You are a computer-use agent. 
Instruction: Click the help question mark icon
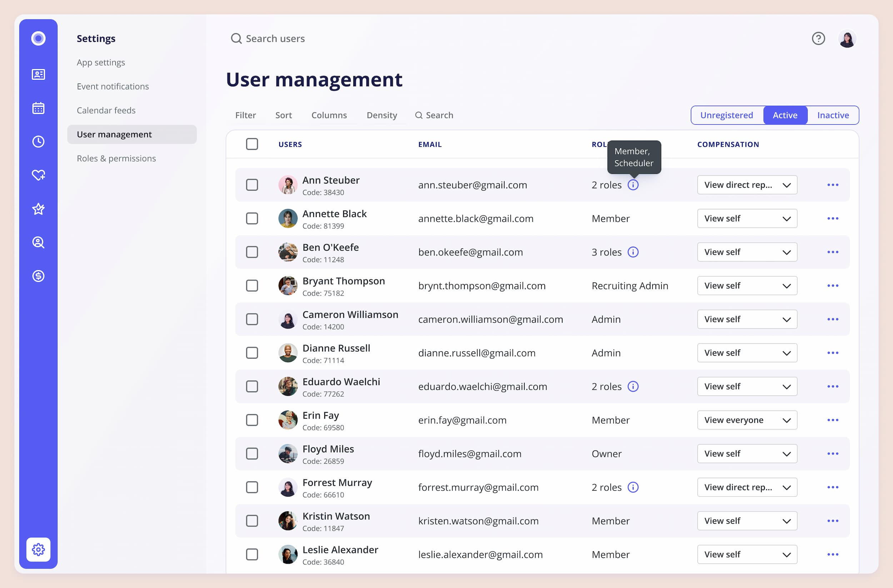click(818, 39)
